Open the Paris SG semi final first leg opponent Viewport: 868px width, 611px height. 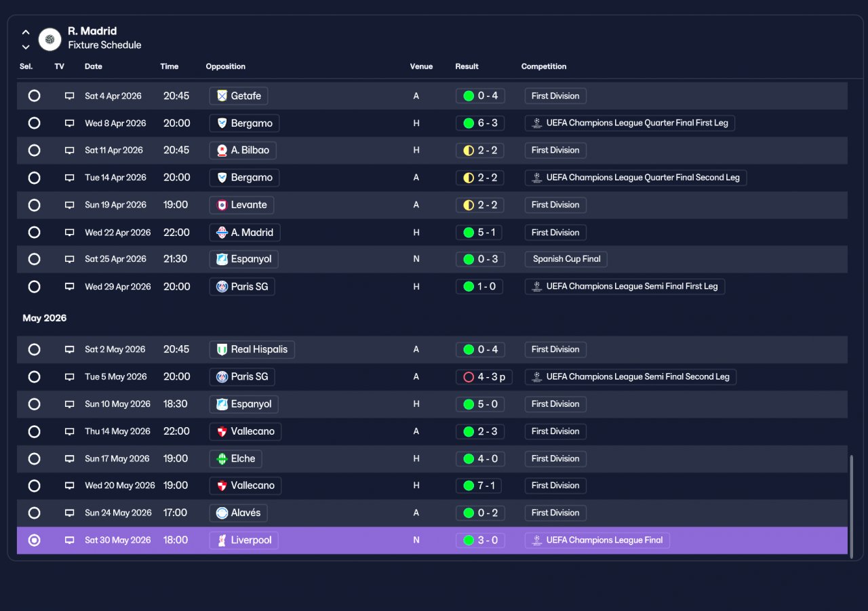pyautogui.click(x=242, y=287)
